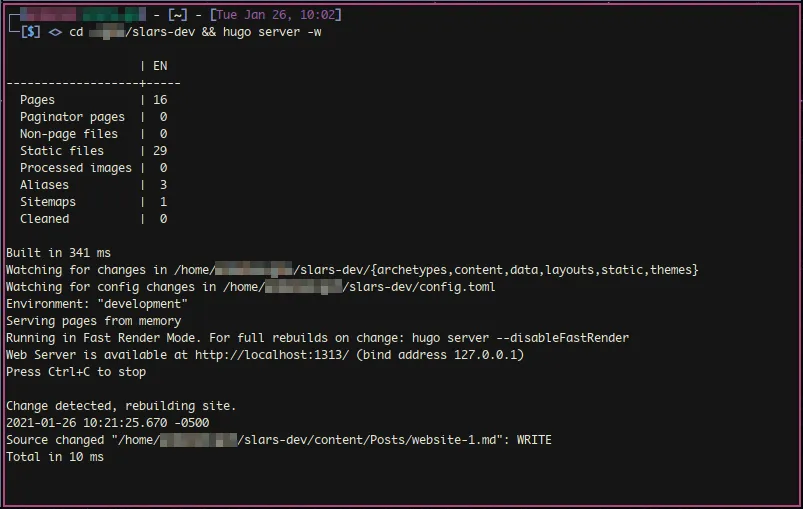Click the "Built in 341 ms" line

[x=58, y=253]
